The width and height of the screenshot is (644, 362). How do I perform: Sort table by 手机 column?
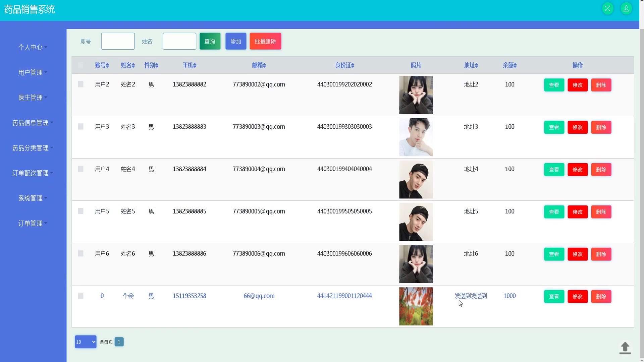190,65
